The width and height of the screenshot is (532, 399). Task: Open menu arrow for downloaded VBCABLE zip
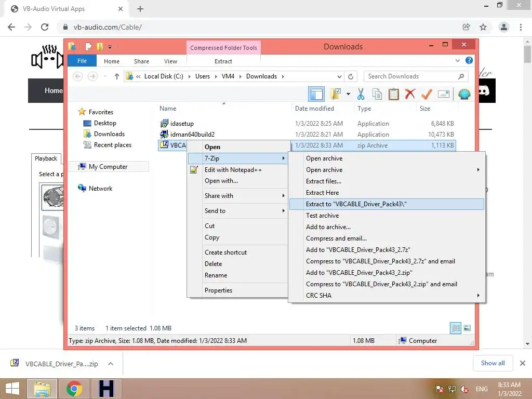point(110,364)
